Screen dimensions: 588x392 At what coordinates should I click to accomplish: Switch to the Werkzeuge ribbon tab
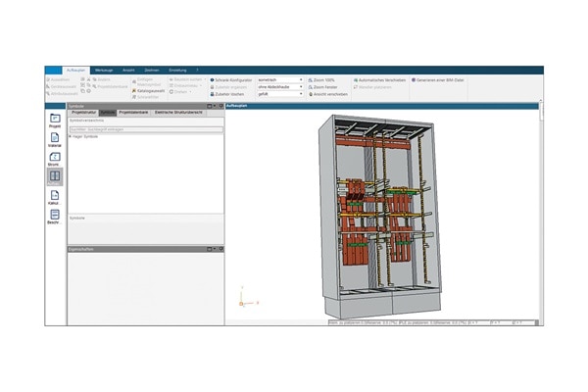(x=106, y=70)
